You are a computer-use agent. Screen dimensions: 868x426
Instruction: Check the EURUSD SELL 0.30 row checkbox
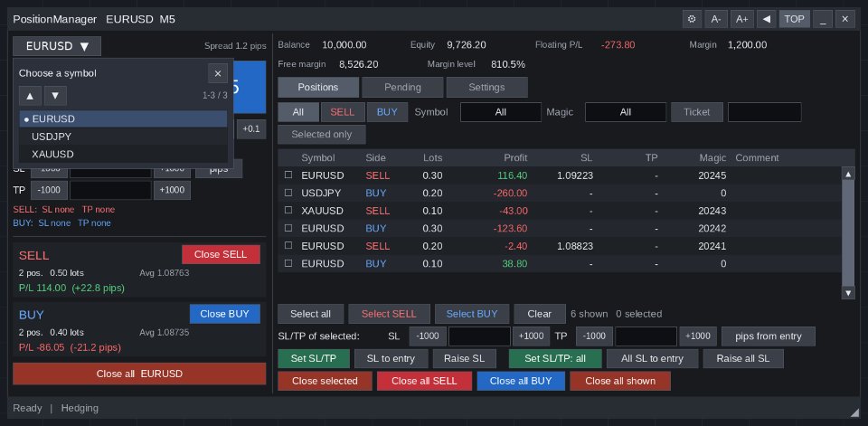pos(288,175)
